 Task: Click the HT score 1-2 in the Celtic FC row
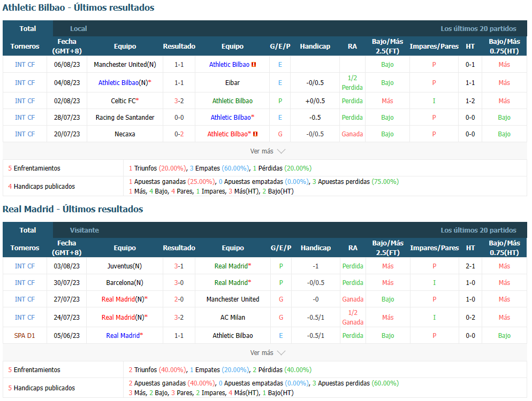[470, 101]
